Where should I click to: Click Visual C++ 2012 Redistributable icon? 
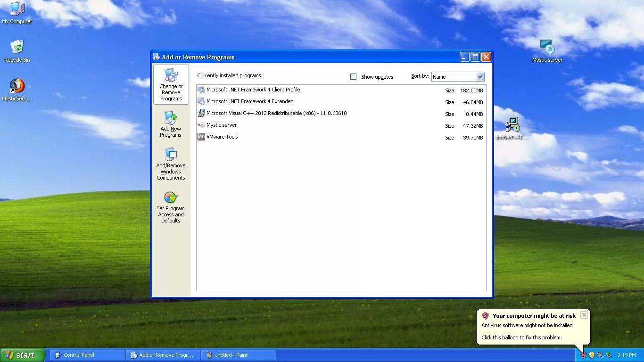[201, 113]
